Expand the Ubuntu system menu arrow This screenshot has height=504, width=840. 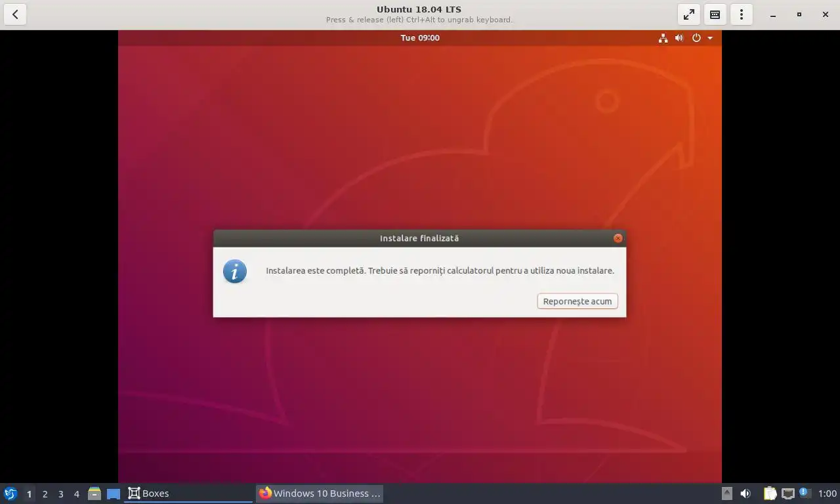pyautogui.click(x=710, y=38)
